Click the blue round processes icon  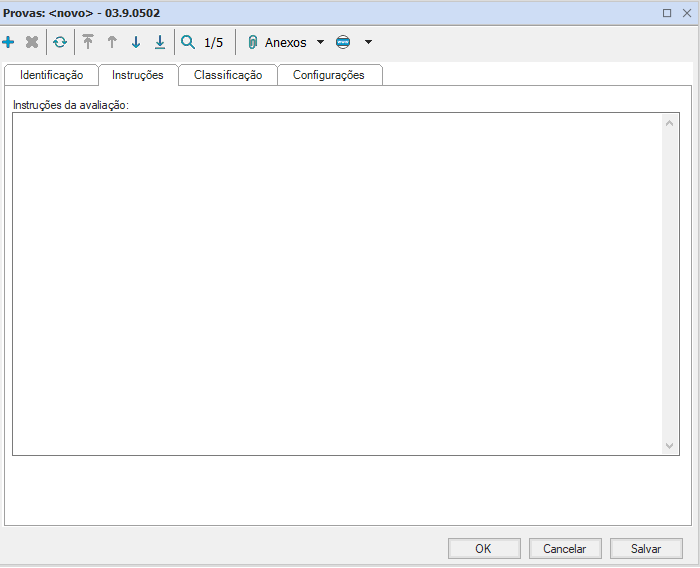point(343,43)
